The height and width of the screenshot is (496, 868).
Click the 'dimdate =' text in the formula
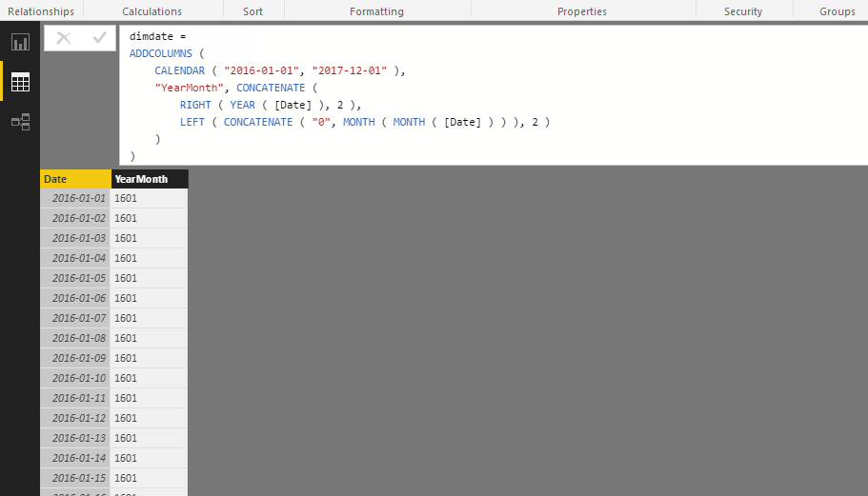click(158, 36)
